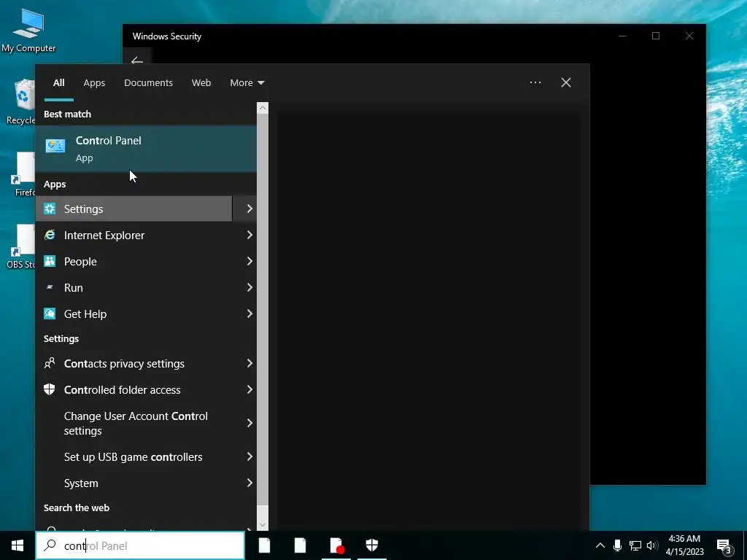Click the scrollbar down arrow
This screenshot has width=747, height=560.
point(263,525)
